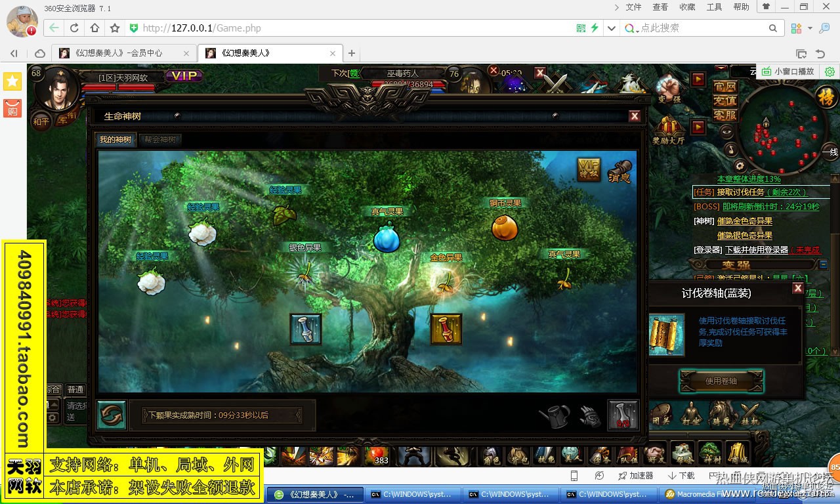Open the 消息 messages horn icon

click(x=619, y=171)
